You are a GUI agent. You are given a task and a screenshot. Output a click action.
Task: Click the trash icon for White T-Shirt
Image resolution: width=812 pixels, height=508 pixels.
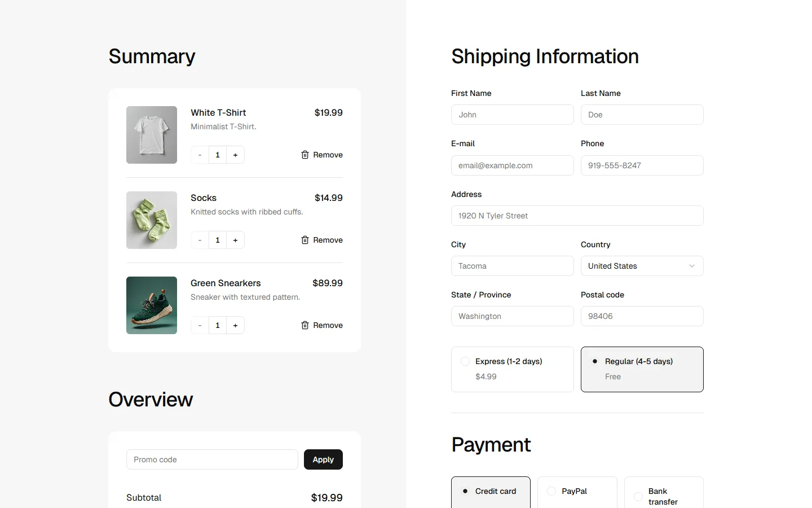[305, 155]
